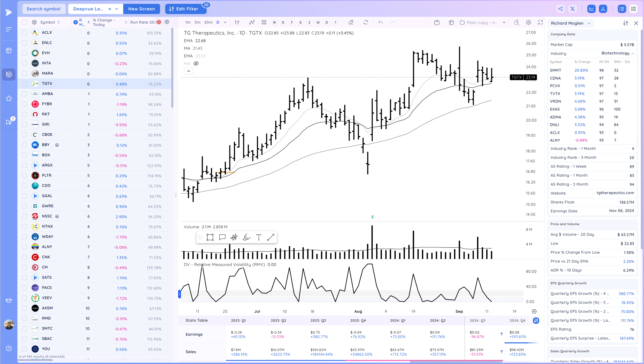This screenshot has height=364, width=644.
Task: Collapse the indicator legend chevron
Action: click(x=189, y=71)
